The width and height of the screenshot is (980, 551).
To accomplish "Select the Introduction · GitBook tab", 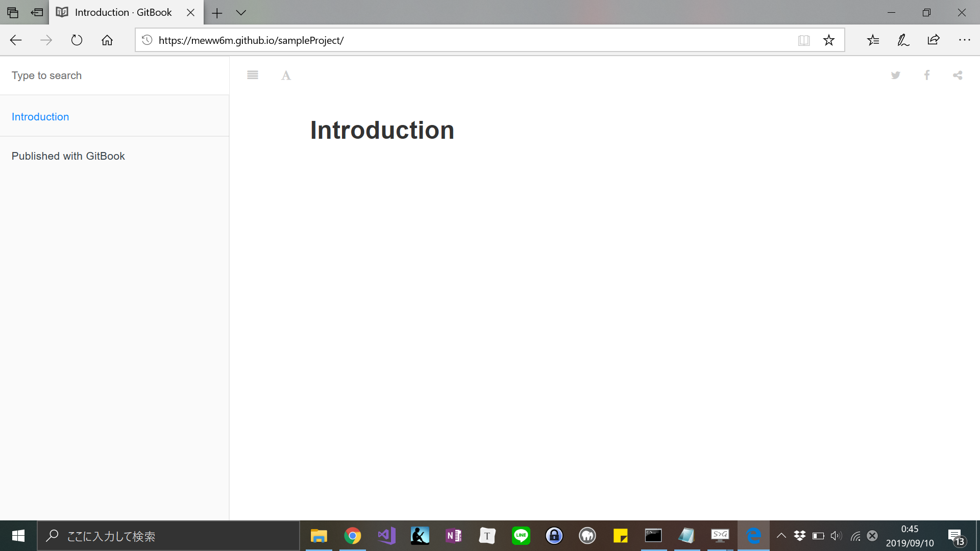I will pyautogui.click(x=122, y=13).
